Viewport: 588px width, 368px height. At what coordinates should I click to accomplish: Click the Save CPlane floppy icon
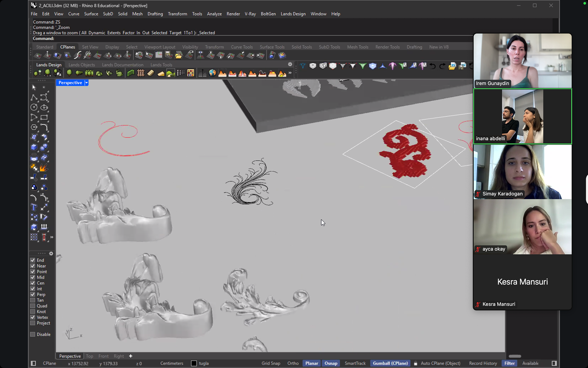coord(169,56)
